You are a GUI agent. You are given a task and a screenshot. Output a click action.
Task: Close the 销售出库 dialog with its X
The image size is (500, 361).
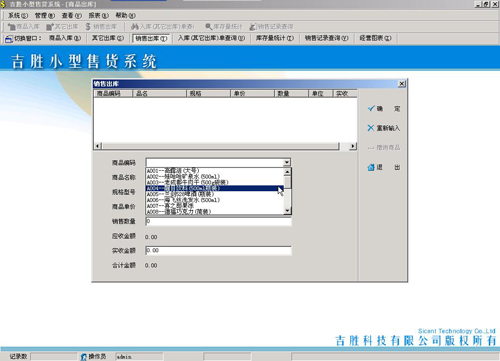pos(402,84)
